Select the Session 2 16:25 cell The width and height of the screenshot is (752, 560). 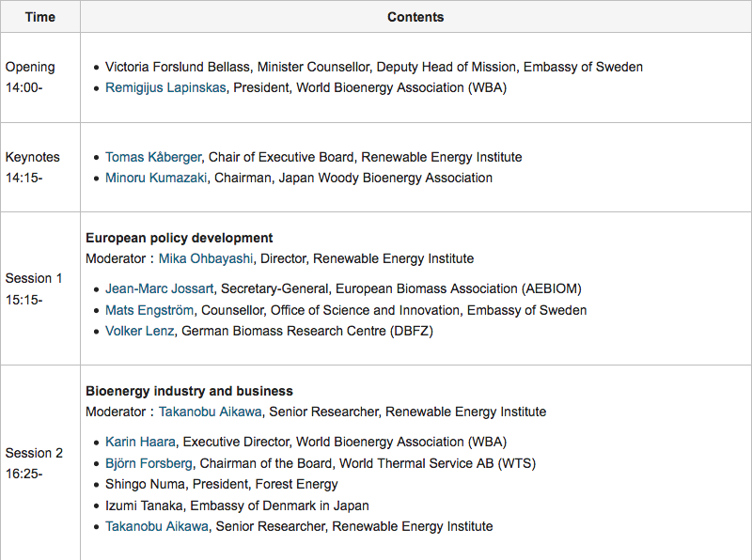40,463
